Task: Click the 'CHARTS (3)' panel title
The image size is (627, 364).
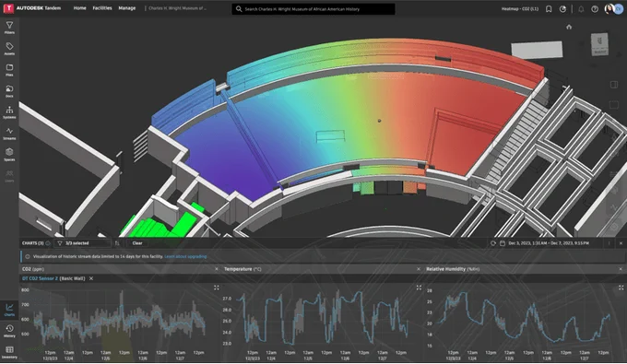Action: tap(33, 243)
